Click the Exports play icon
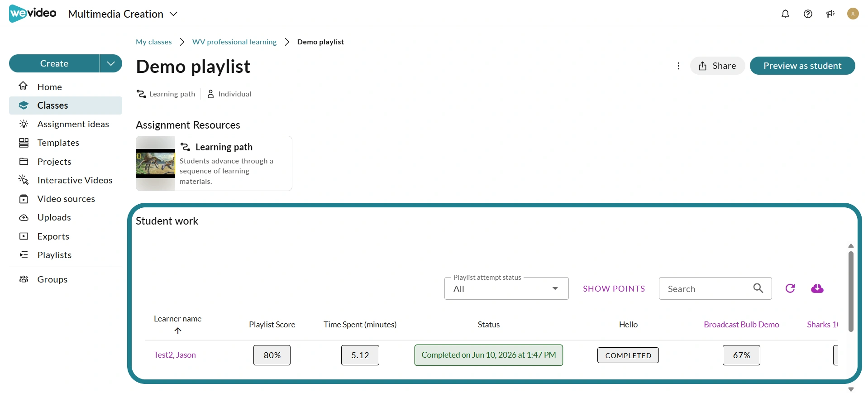Screen dimensions: 868x393 point(24,236)
